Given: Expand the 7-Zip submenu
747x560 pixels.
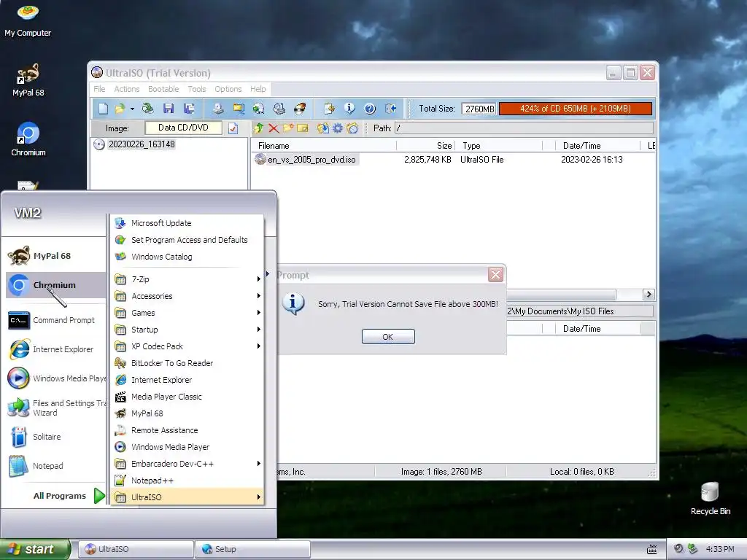Looking at the screenshot, I should click(187, 279).
